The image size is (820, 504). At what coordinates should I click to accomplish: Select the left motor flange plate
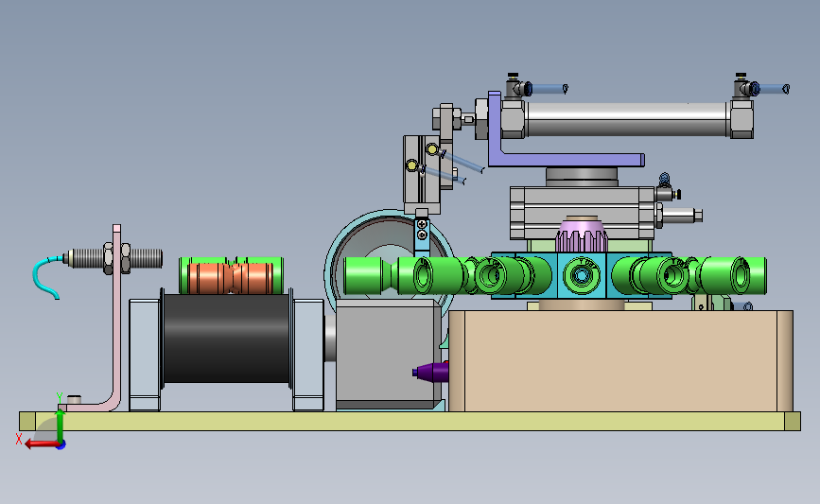pyautogui.click(x=145, y=355)
